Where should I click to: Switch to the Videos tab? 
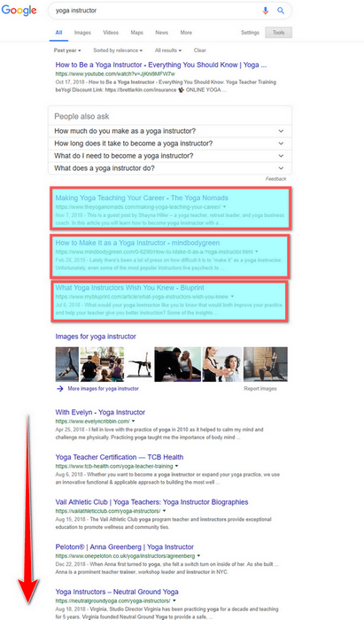[111, 33]
